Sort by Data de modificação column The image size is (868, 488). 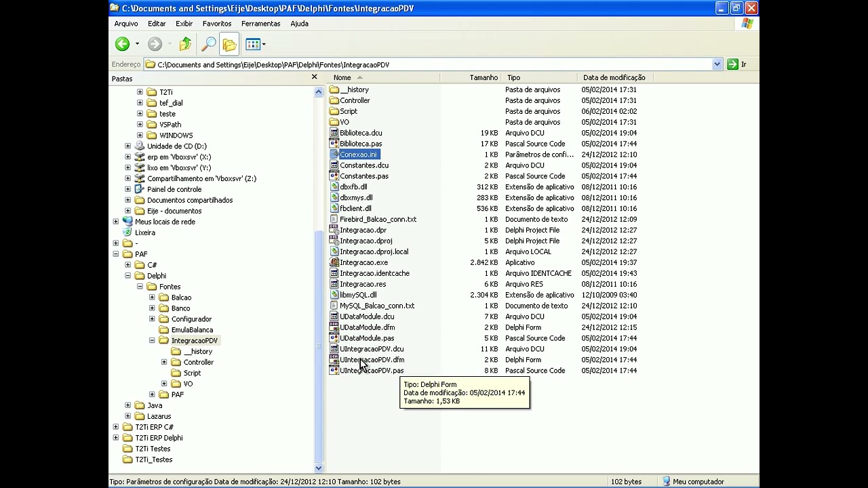pyautogui.click(x=616, y=77)
